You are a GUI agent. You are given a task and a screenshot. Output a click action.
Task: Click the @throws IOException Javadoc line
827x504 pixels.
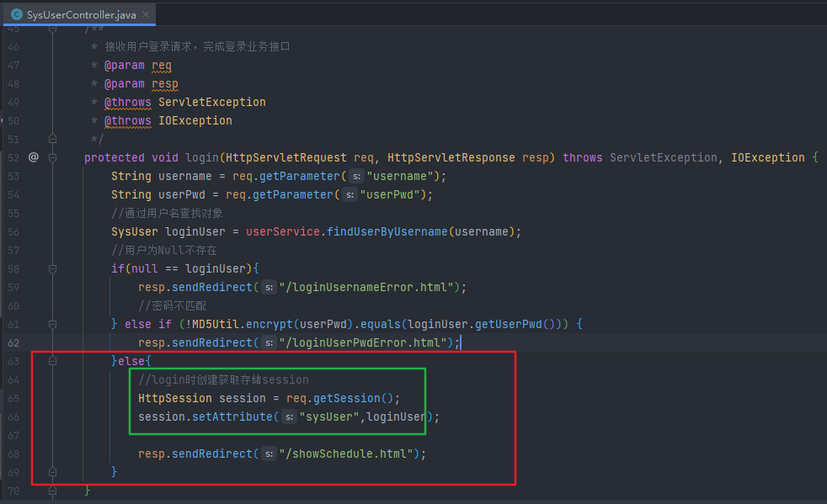tap(168, 120)
